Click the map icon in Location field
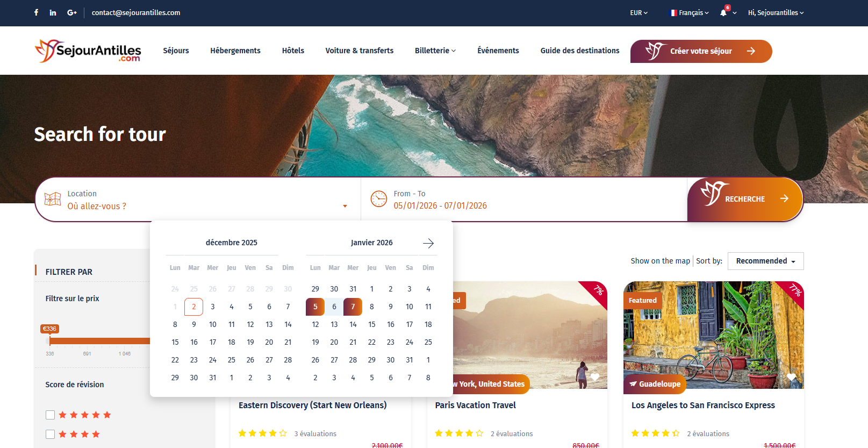Image resolution: width=868 pixels, height=448 pixels. (52, 199)
